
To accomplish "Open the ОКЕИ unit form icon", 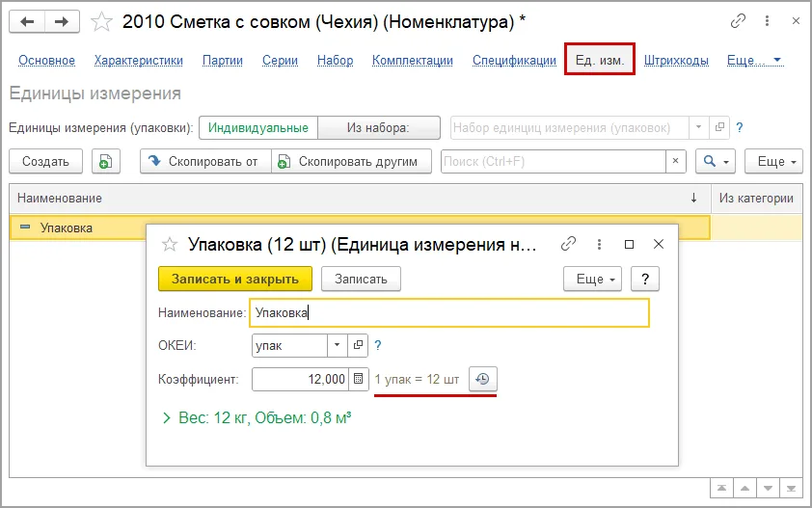I will tap(358, 345).
